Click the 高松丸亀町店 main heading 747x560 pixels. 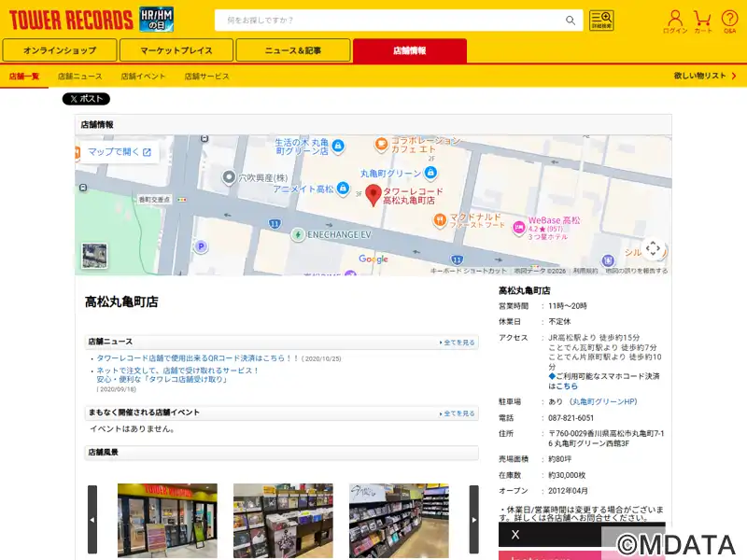click(121, 301)
